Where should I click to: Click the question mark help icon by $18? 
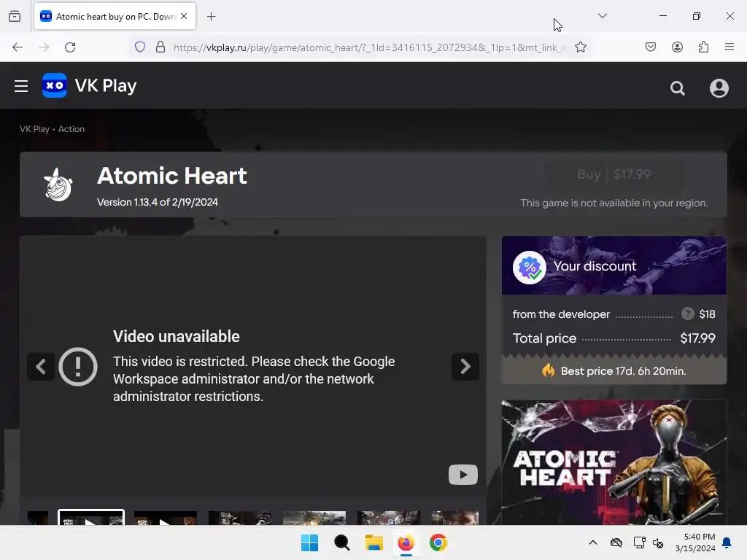(x=687, y=314)
